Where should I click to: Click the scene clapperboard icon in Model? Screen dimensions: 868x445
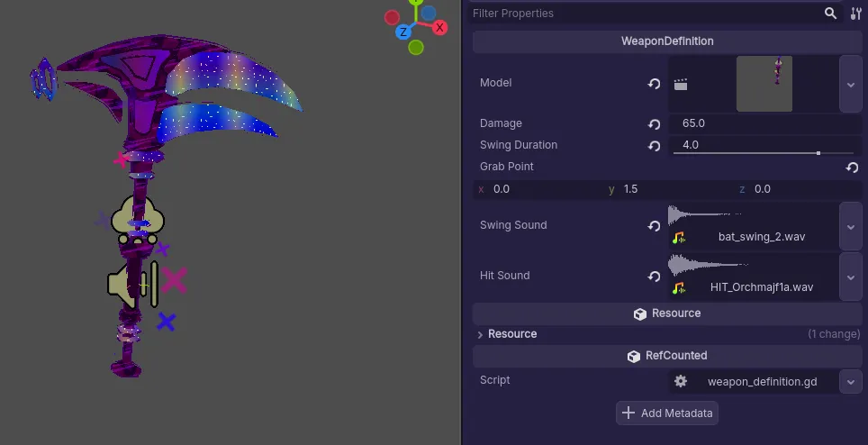pos(681,84)
